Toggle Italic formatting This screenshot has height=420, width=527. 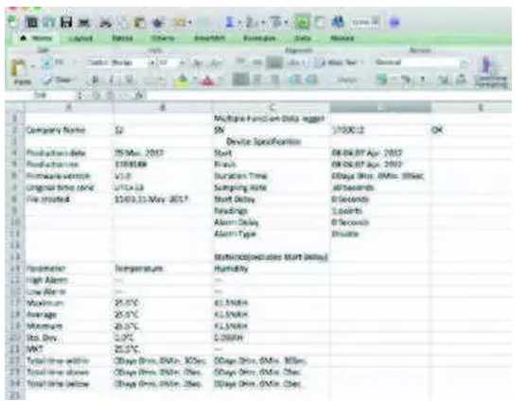pyautogui.click(x=112, y=80)
